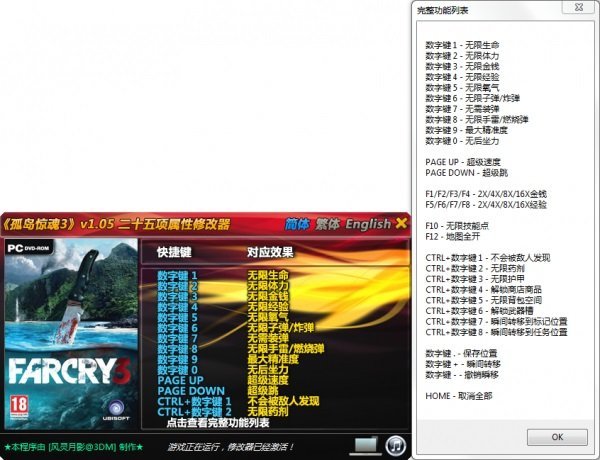The width and height of the screenshot is (600, 460).
Task: Click F1/F2/F3/F4 金钱 line in dialog
Action: point(486,194)
